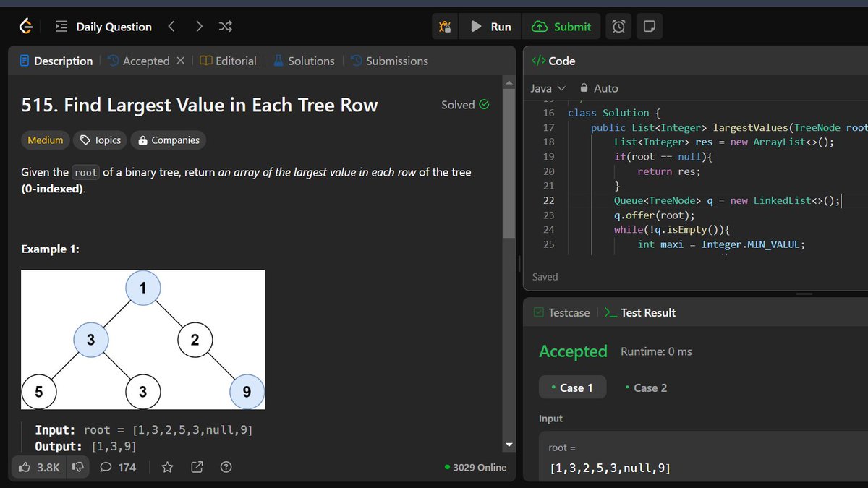Image resolution: width=868 pixels, height=488 pixels.
Task: Click the Code panel header
Action: pos(553,61)
